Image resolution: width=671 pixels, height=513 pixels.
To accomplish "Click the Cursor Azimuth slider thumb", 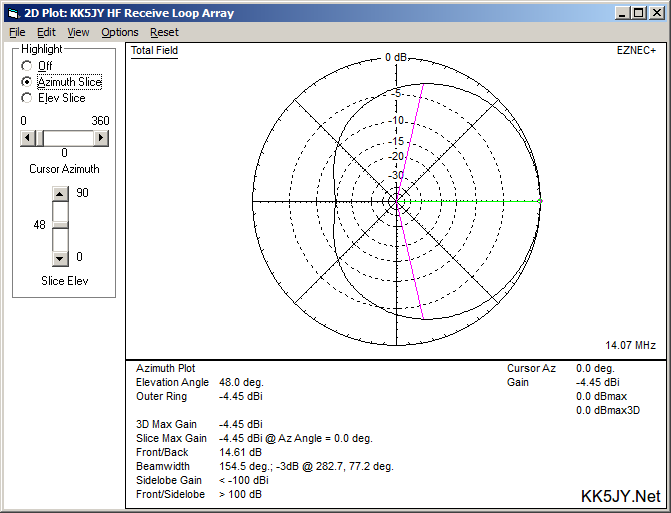I will 39,138.
